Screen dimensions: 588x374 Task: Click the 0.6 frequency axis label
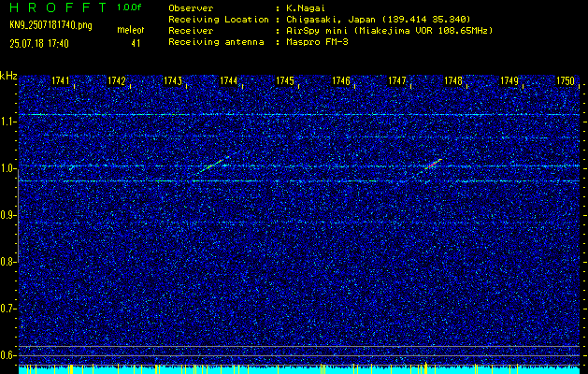pyautogui.click(x=7, y=355)
